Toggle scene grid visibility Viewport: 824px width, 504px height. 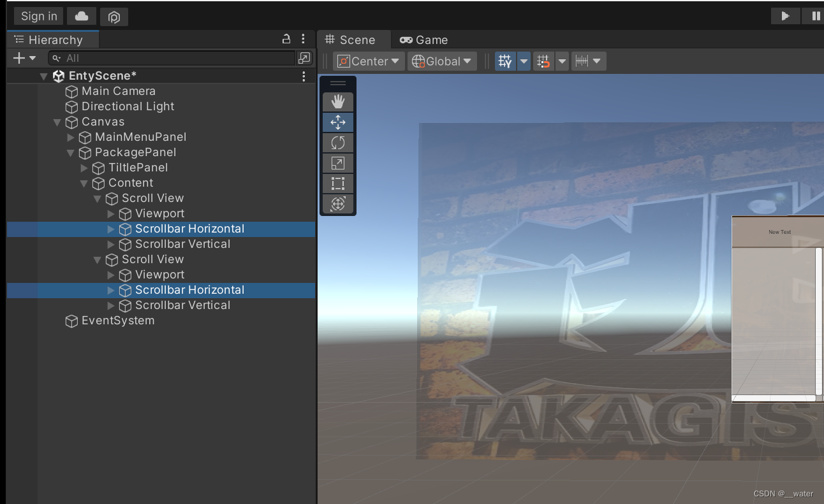click(505, 61)
